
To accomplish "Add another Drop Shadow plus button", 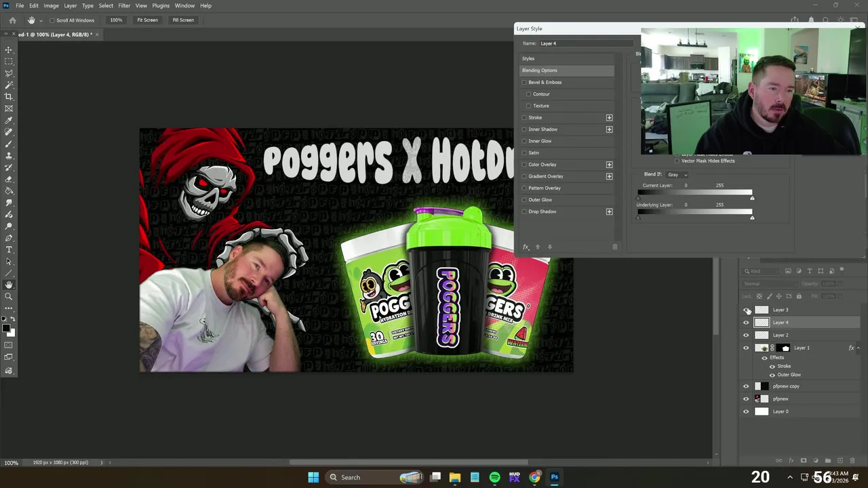I will 609,211.
